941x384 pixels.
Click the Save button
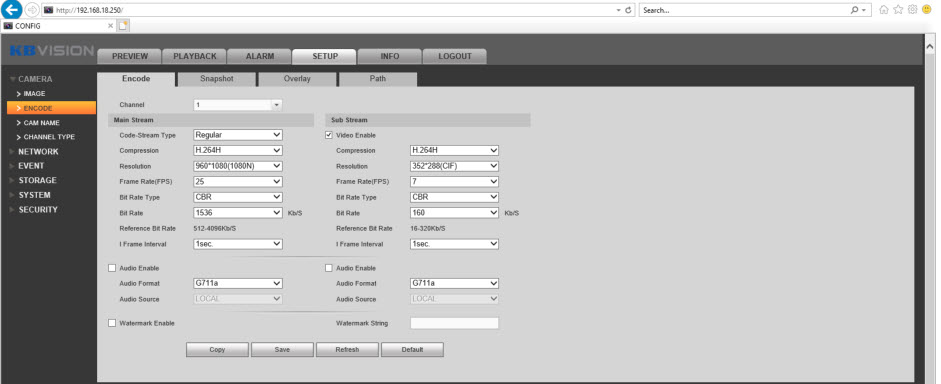pos(282,350)
